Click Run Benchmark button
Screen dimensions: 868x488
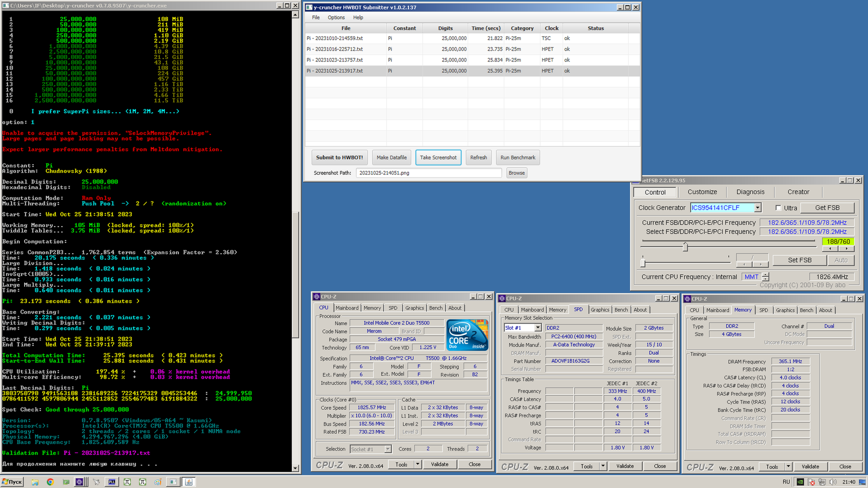coord(518,158)
